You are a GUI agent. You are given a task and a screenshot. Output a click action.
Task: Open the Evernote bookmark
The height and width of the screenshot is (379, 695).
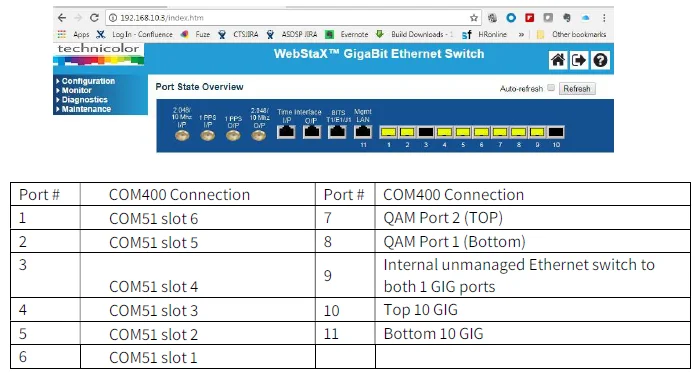(x=347, y=34)
